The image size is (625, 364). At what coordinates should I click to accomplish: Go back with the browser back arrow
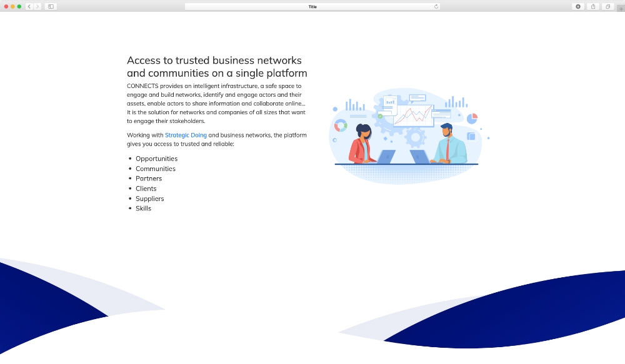(29, 6)
